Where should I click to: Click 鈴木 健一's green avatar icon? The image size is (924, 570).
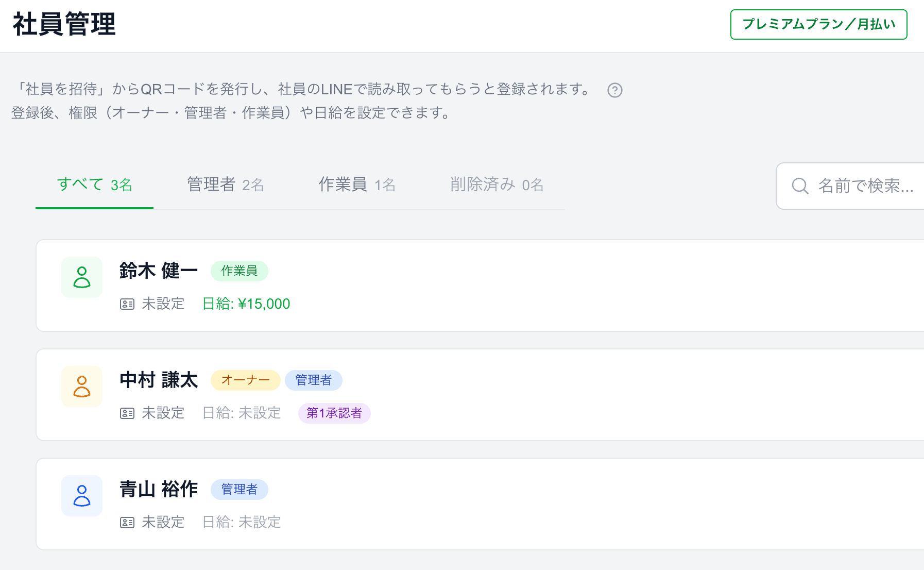[82, 277]
